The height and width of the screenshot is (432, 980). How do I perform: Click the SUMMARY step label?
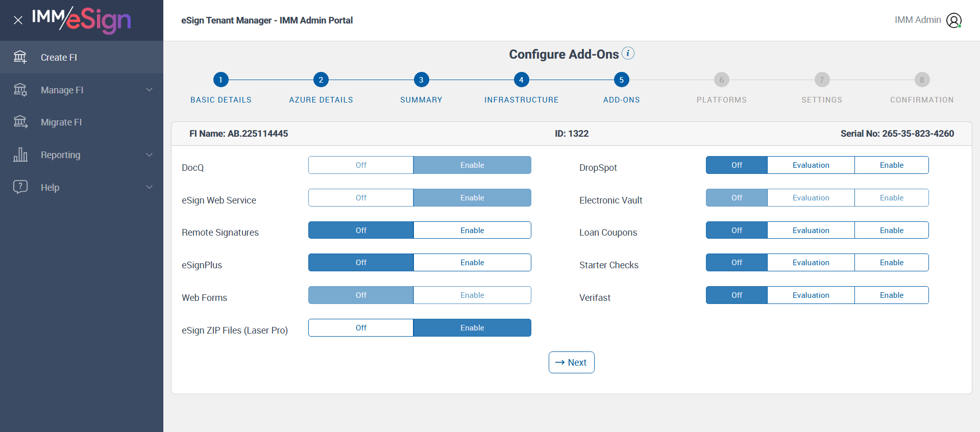point(421,100)
